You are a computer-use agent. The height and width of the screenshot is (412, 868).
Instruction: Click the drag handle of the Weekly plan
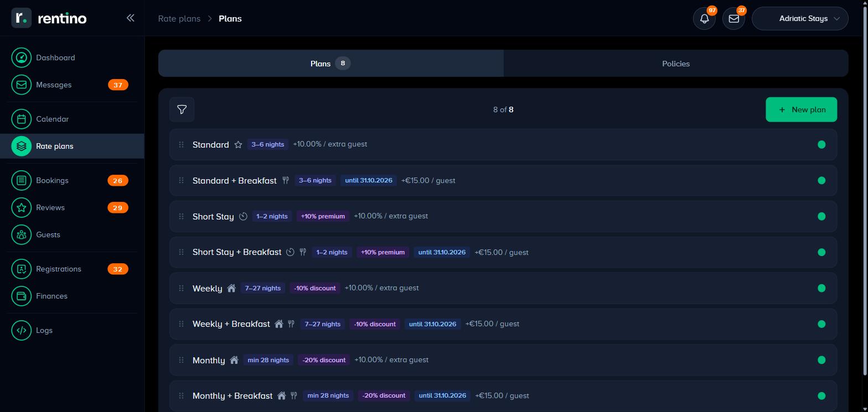[181, 288]
